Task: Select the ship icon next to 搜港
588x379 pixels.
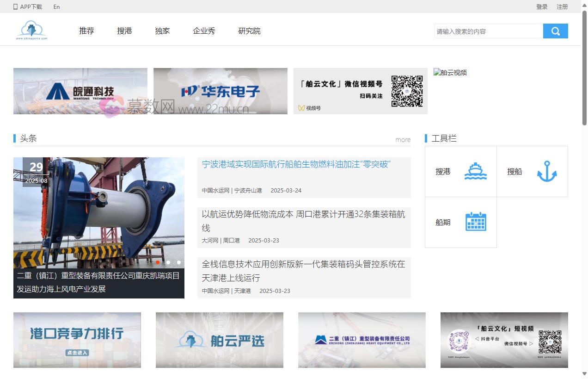Action: (476, 171)
